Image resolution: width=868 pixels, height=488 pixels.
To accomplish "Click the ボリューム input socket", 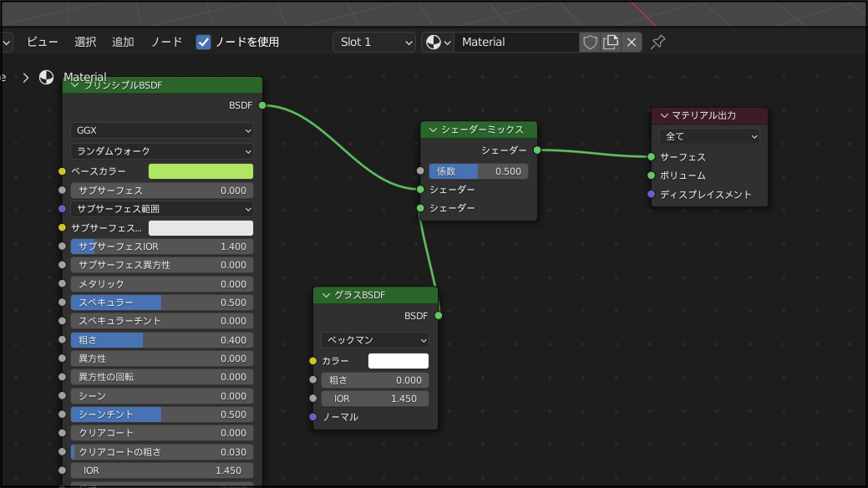I will pyautogui.click(x=651, y=175).
